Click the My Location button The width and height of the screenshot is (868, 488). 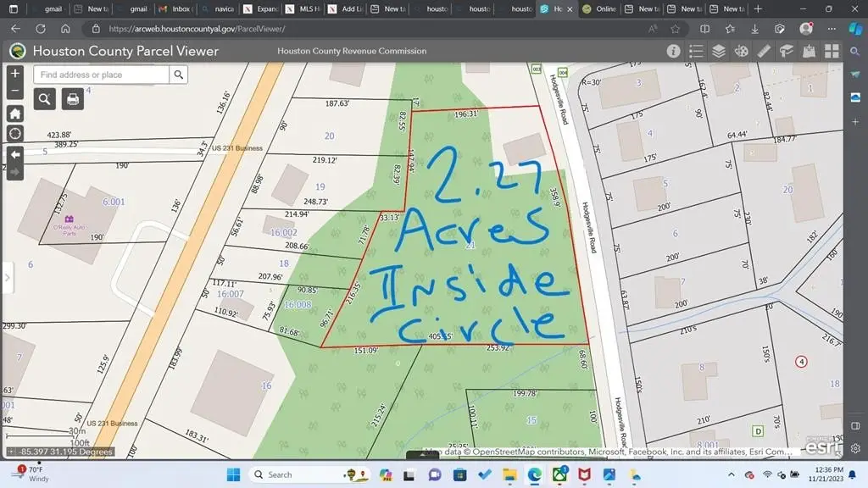tap(14, 134)
